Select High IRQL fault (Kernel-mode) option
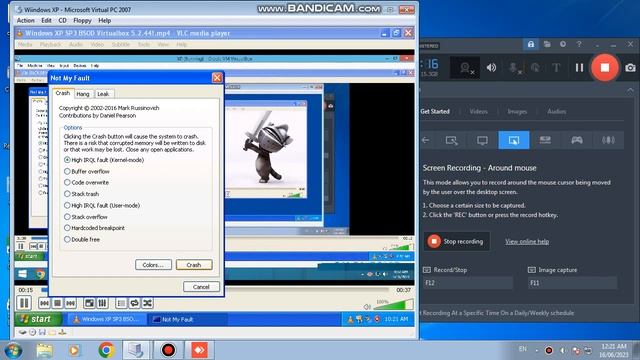This screenshot has width=640, height=360. 104,160
